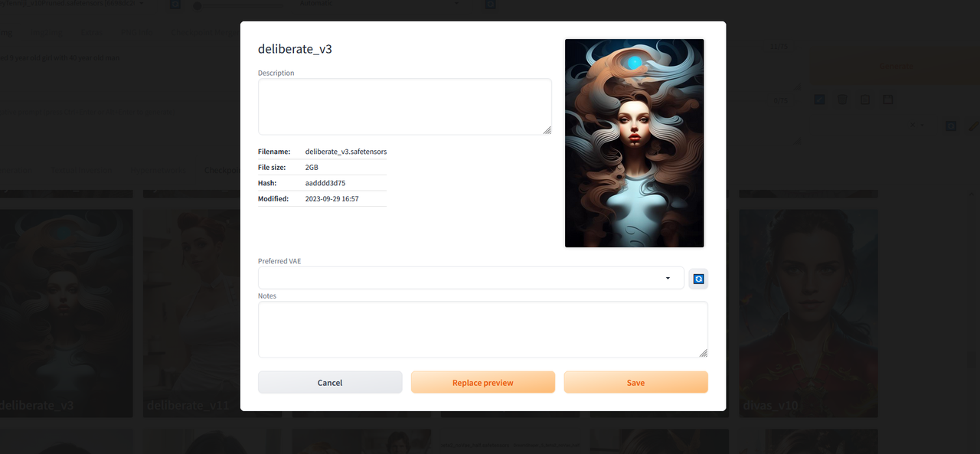Click the deliberate_v3 preview image in dialog
The width and height of the screenshot is (980, 454).
point(635,143)
